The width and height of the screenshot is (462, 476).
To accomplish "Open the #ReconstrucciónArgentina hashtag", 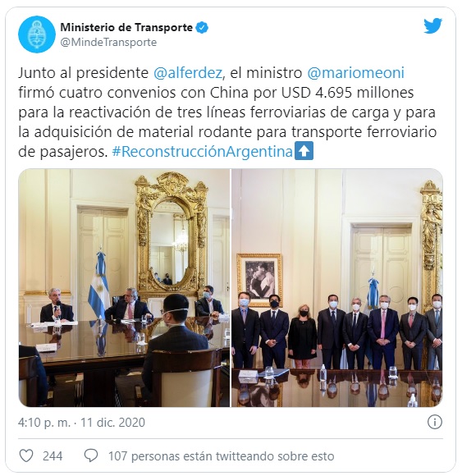I will [202, 152].
